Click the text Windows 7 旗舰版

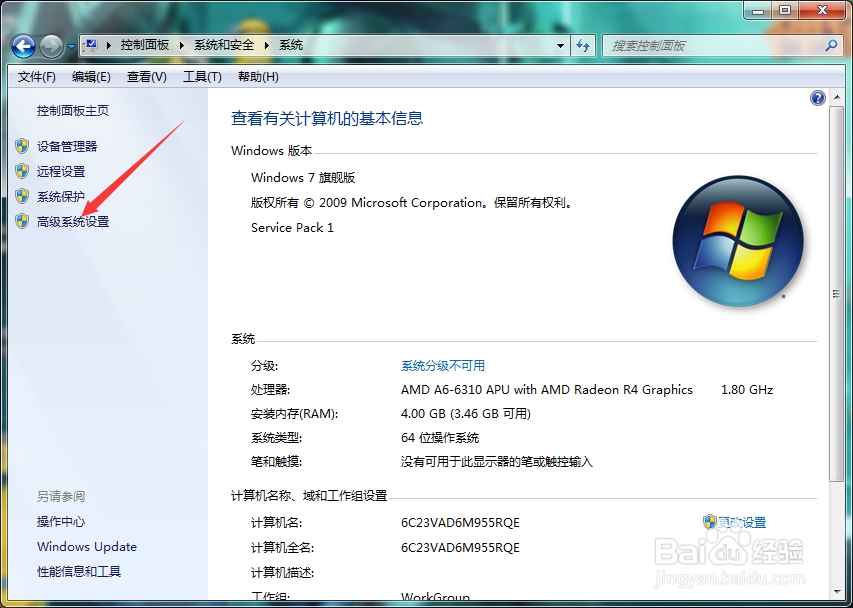pos(303,178)
